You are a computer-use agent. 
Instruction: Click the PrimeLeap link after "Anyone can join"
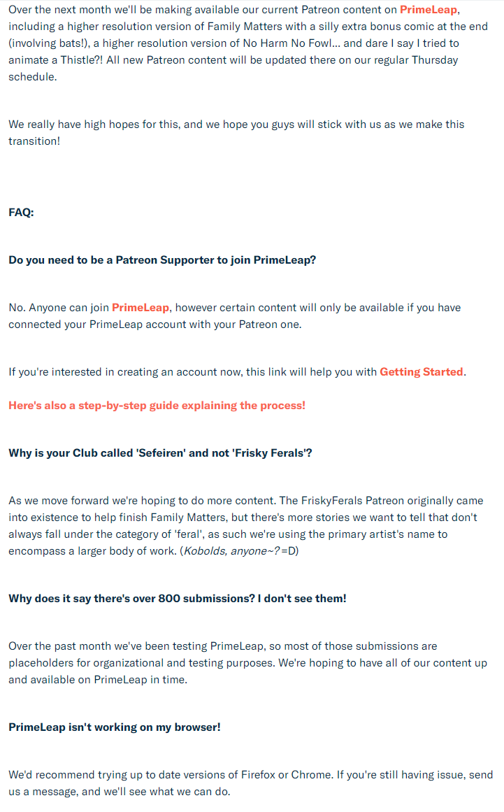140,308
